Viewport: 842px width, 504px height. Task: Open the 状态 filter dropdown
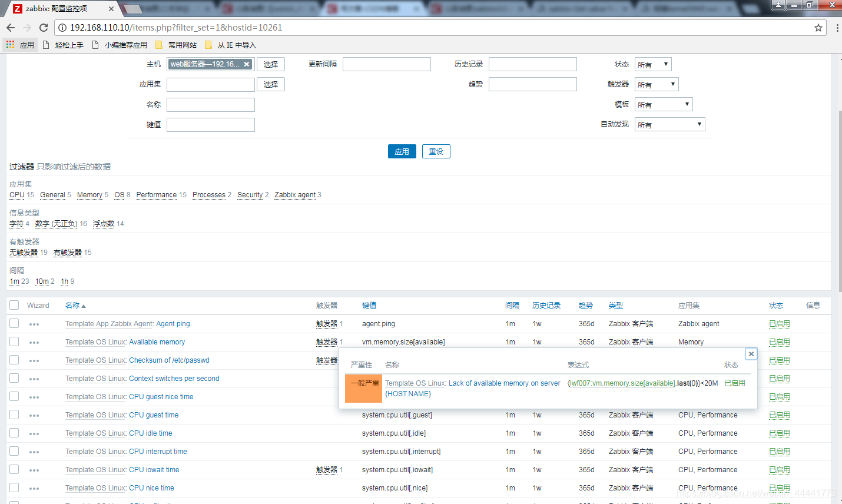[653, 65]
